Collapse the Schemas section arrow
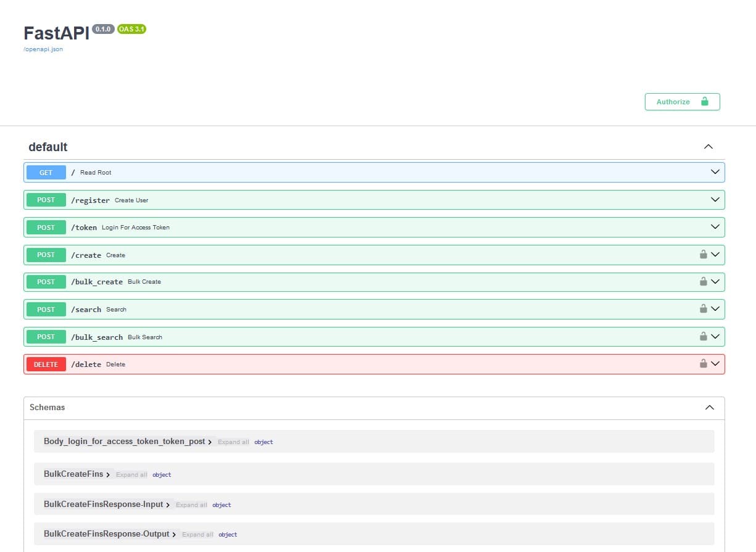This screenshot has width=756, height=552. click(x=710, y=408)
